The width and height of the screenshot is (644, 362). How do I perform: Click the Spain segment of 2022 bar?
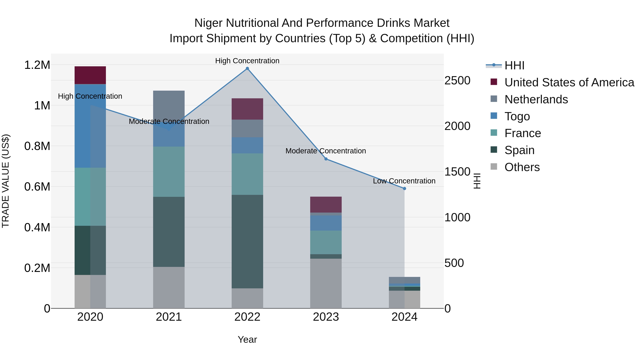coord(247,242)
